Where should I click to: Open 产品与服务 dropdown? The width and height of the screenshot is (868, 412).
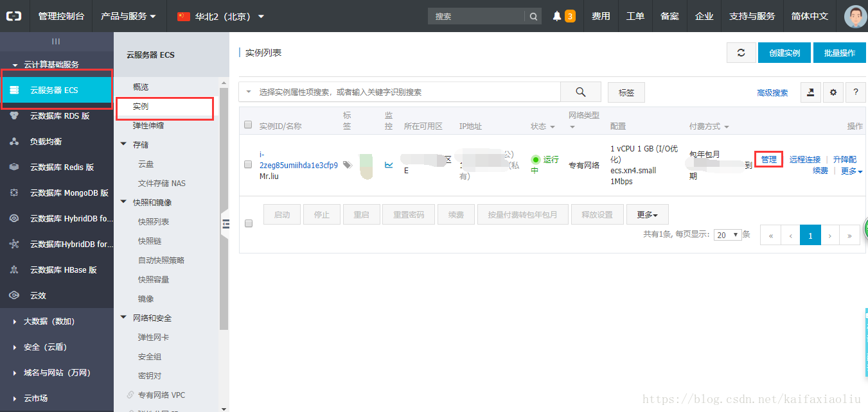[x=128, y=16]
